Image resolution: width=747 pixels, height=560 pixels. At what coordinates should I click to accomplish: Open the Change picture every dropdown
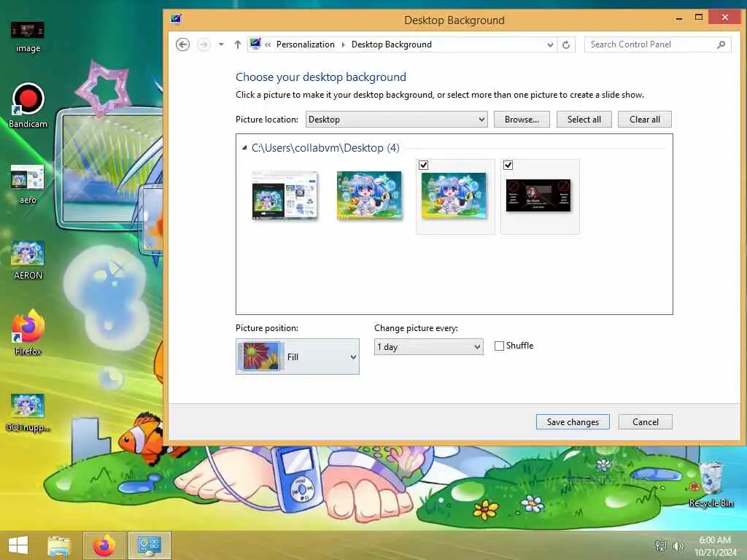tap(429, 346)
